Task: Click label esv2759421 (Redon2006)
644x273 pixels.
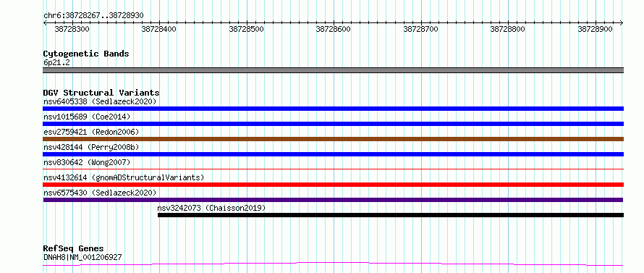Action: pyautogui.click(x=91, y=132)
